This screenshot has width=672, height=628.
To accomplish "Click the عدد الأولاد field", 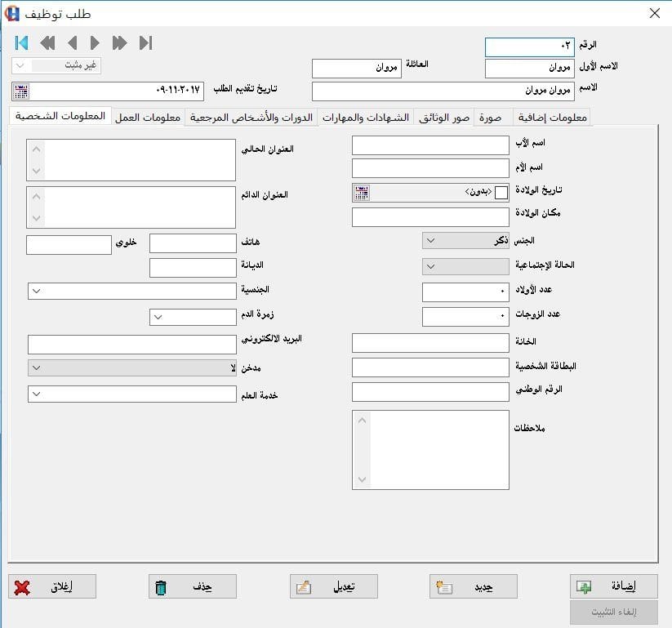I will (466, 292).
